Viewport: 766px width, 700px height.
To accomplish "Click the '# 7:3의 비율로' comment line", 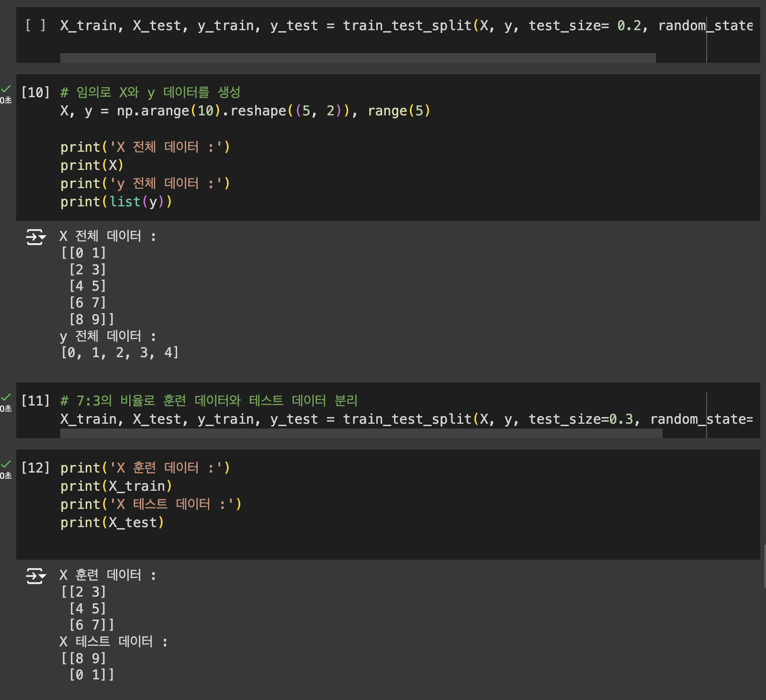I will pyautogui.click(x=209, y=401).
